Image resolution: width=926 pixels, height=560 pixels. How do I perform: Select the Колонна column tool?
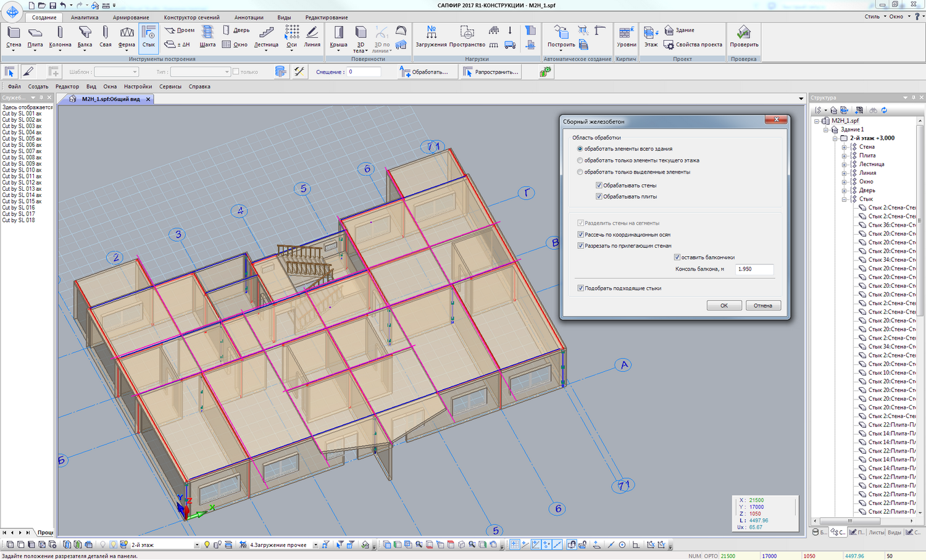click(60, 37)
